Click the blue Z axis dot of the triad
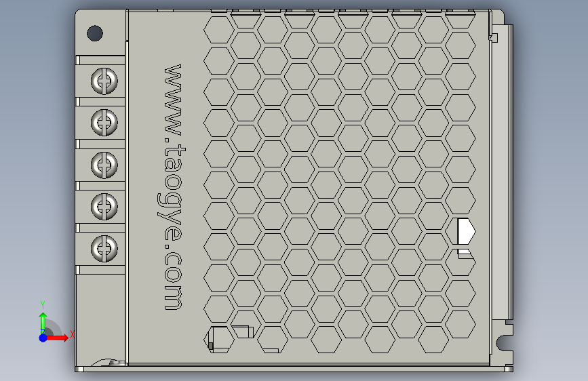This screenshot has height=381, width=588. (43, 338)
